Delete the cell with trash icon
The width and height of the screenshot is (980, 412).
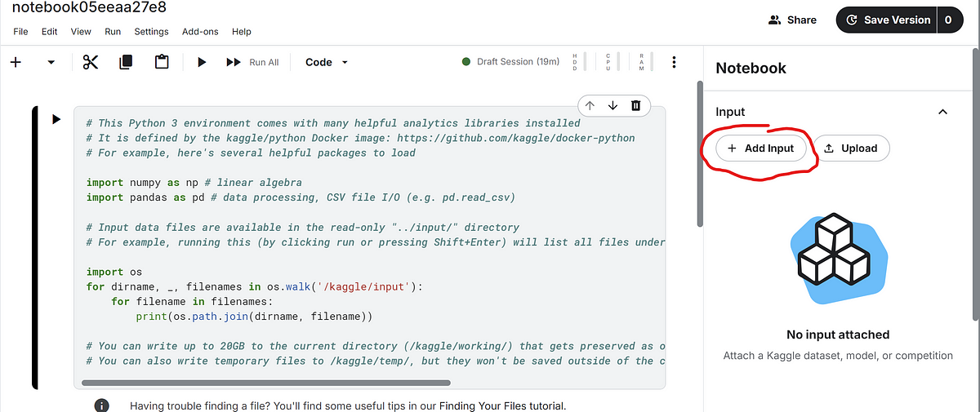(x=635, y=105)
